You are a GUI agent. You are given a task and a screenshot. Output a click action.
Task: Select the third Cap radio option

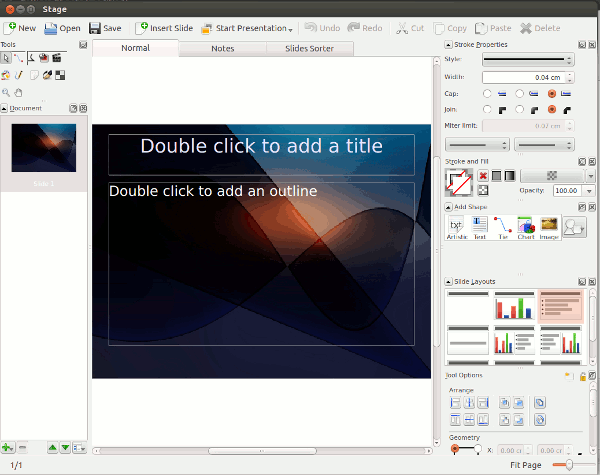tap(551, 93)
